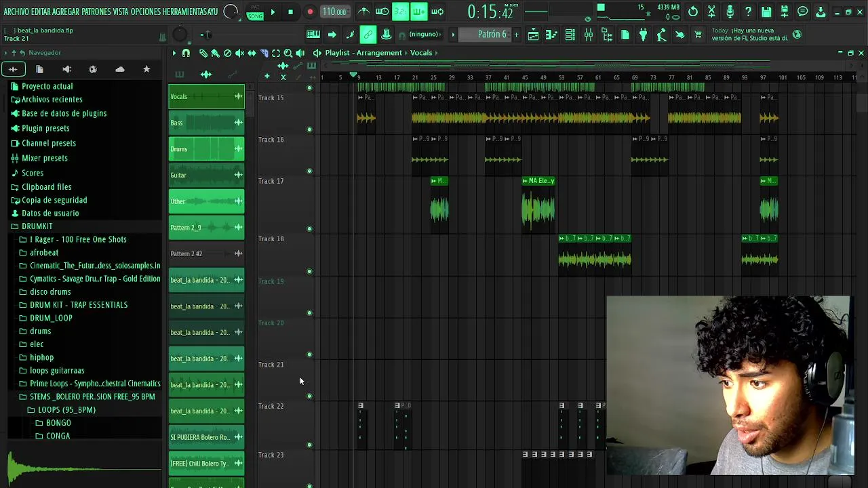This screenshot has width=868, height=488.
Task: Open the Mixer window icon
Action: (589, 35)
